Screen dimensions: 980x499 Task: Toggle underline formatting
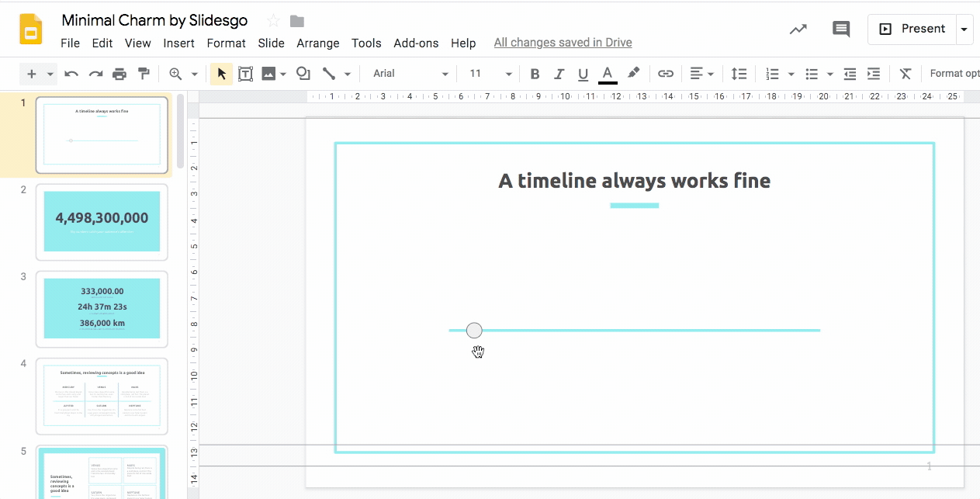[583, 74]
